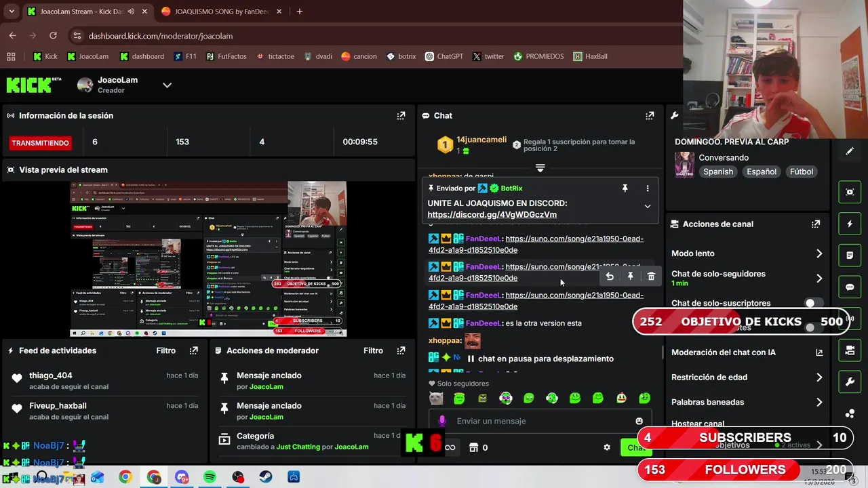Open the capture widget in the right sidebar
Viewport: 868px width, 488px height.
850,192
